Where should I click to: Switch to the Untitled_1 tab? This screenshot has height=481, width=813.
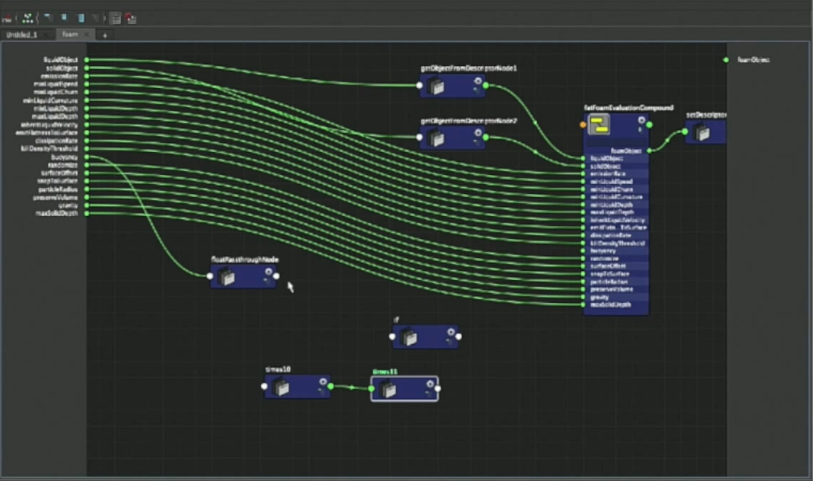click(22, 35)
